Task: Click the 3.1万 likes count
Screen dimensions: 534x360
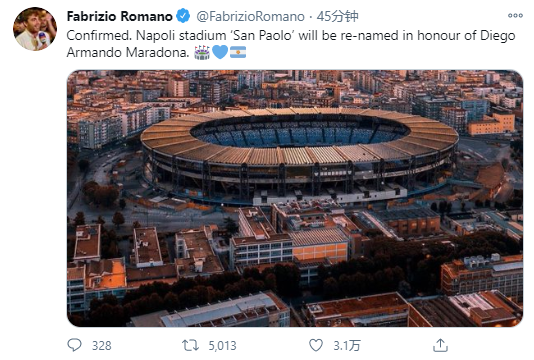Action: click(x=347, y=346)
